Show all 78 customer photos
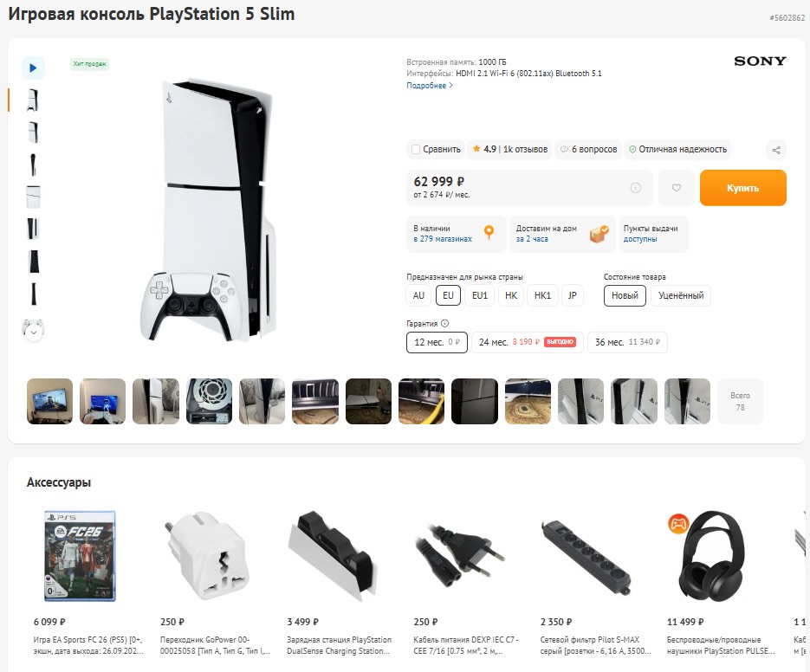The height and width of the screenshot is (672, 810). (x=740, y=401)
